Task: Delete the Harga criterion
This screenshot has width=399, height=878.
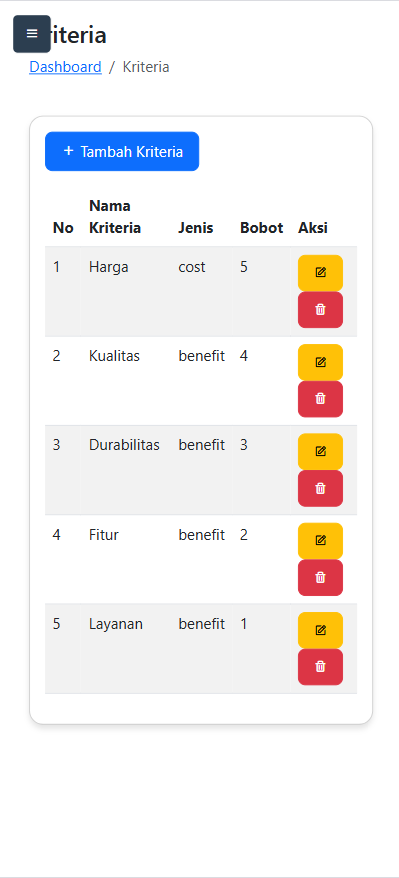Action: click(320, 310)
